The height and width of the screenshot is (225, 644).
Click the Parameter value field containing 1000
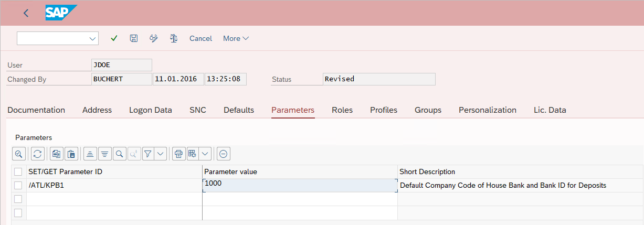[300, 185]
